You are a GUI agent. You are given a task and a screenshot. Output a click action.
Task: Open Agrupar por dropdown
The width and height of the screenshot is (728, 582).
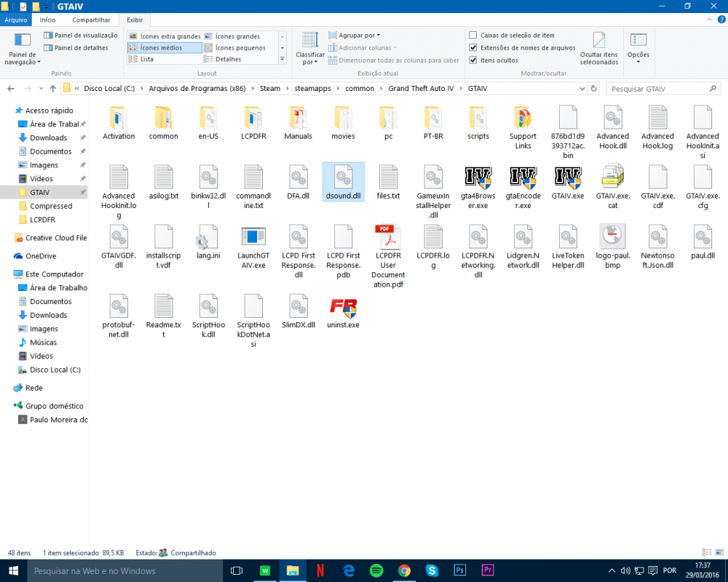(x=355, y=35)
